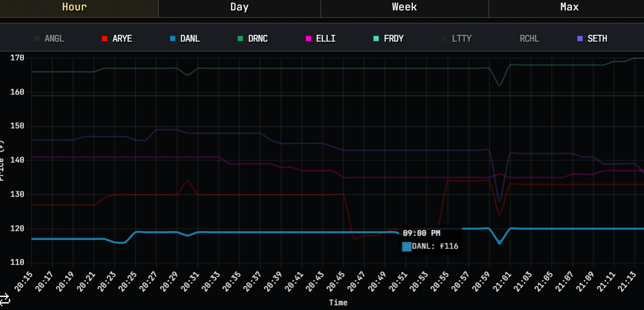Screen dimensions: 644x310
Task: Switch to the Day tab
Action: pyautogui.click(x=239, y=7)
